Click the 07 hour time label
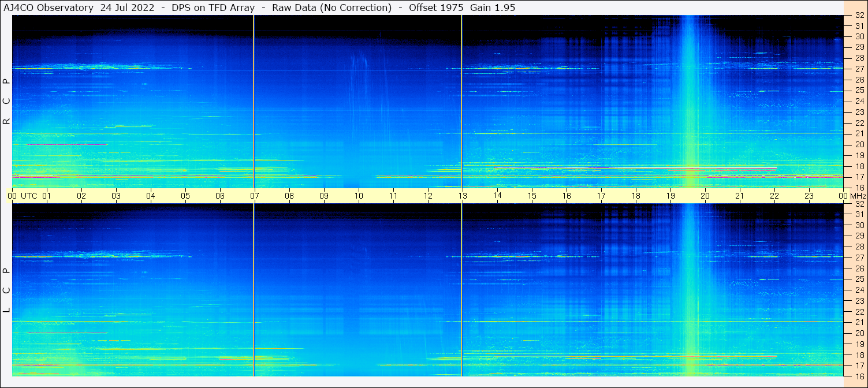868x388 pixels. tap(255, 196)
